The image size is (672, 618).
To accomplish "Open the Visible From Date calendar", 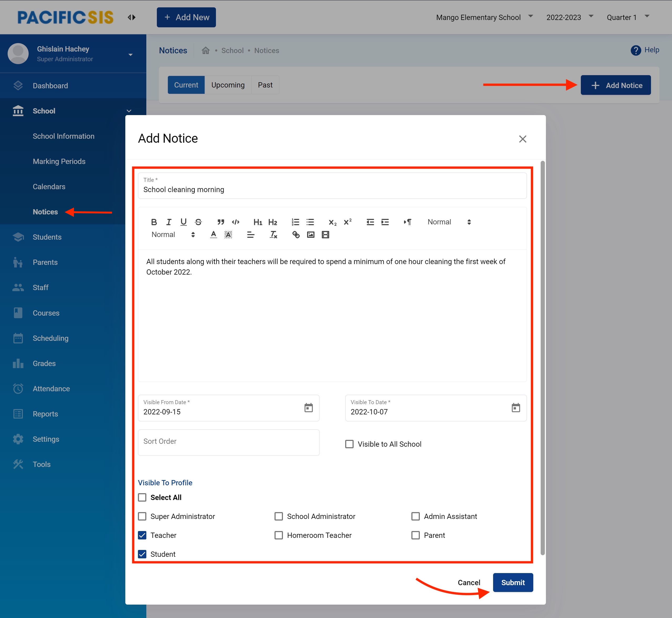I will point(308,408).
